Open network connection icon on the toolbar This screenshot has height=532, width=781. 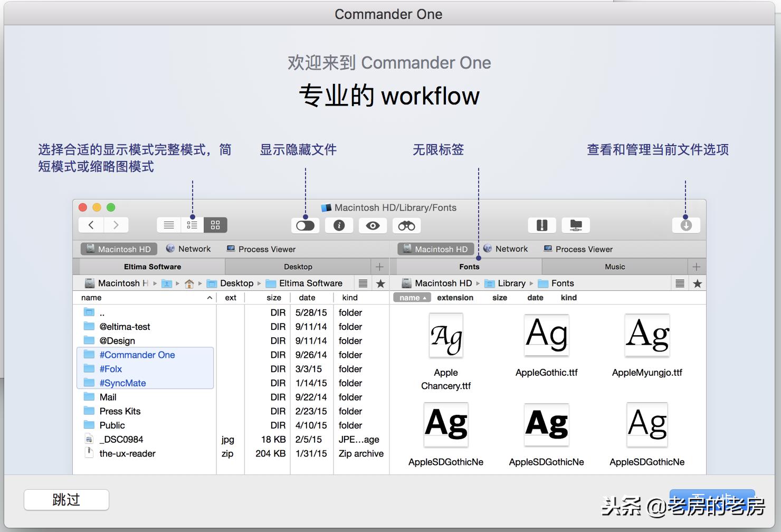575,225
